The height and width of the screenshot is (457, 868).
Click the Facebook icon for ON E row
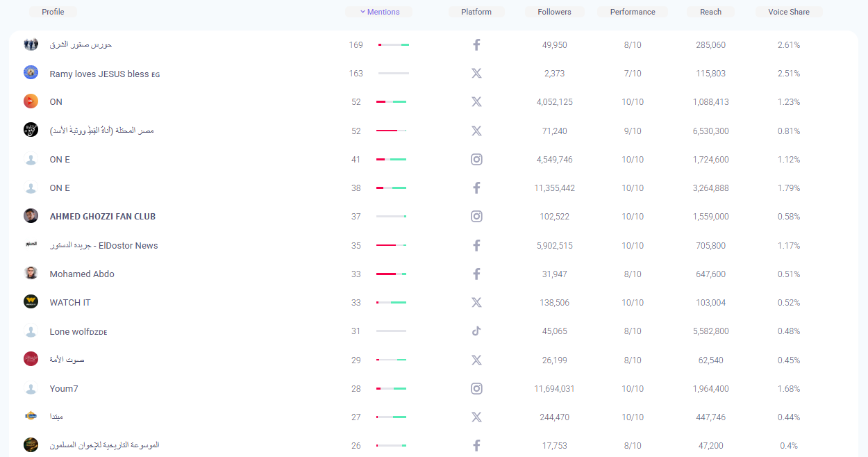(x=476, y=188)
